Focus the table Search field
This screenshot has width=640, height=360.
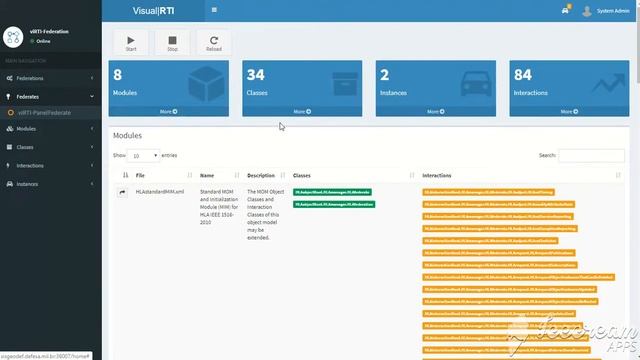[x=591, y=156]
